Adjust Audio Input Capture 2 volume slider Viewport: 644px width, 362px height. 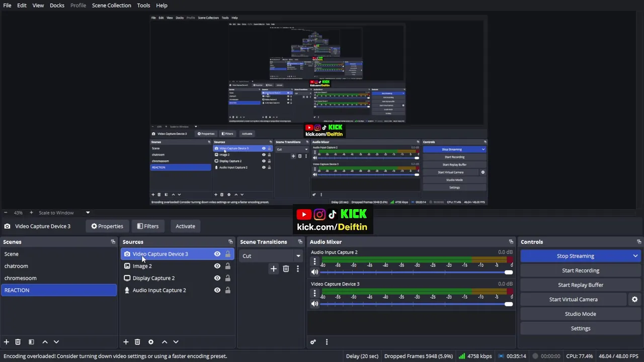417,273
